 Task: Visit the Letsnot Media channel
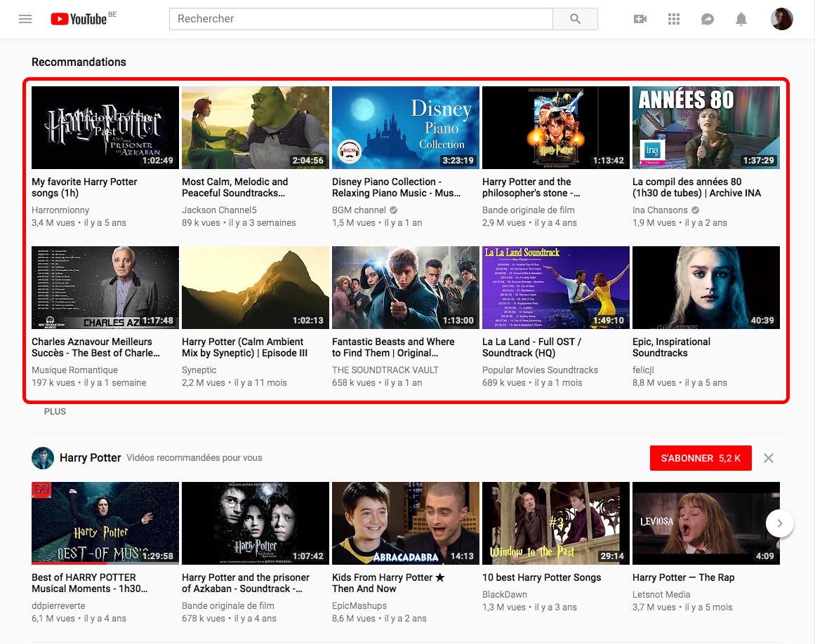661,595
